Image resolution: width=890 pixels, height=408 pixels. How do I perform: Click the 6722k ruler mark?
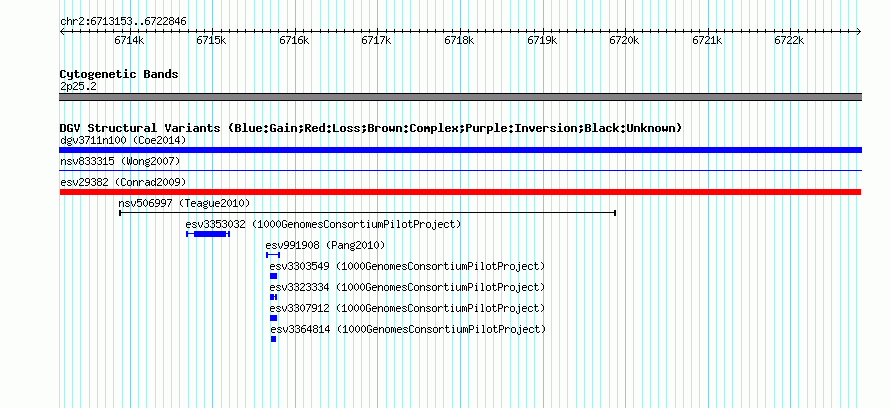(x=790, y=40)
